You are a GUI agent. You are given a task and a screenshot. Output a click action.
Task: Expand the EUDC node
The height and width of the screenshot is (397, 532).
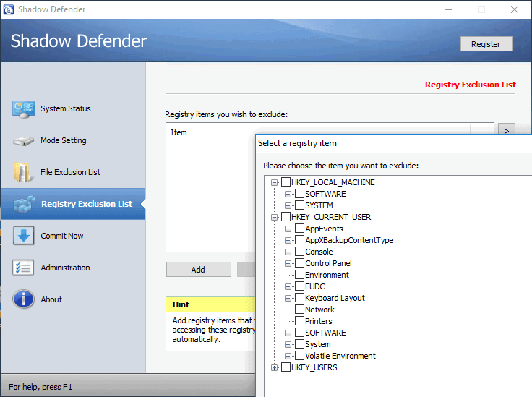click(x=288, y=286)
